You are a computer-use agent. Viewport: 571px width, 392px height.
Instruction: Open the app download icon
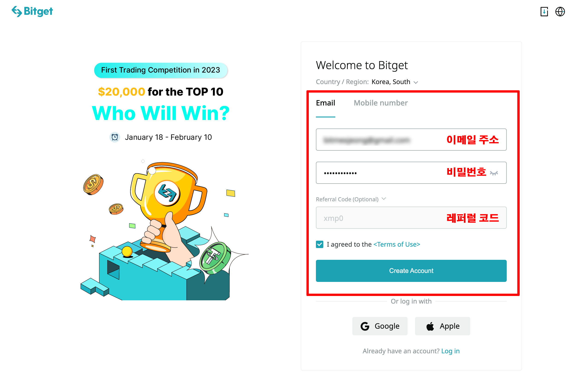[x=544, y=12]
